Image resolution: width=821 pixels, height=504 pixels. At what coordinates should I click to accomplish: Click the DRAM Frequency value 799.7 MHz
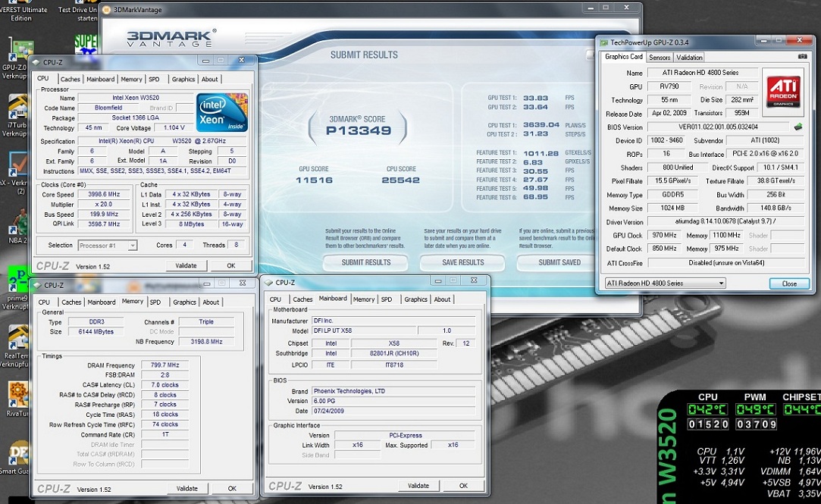coord(165,365)
